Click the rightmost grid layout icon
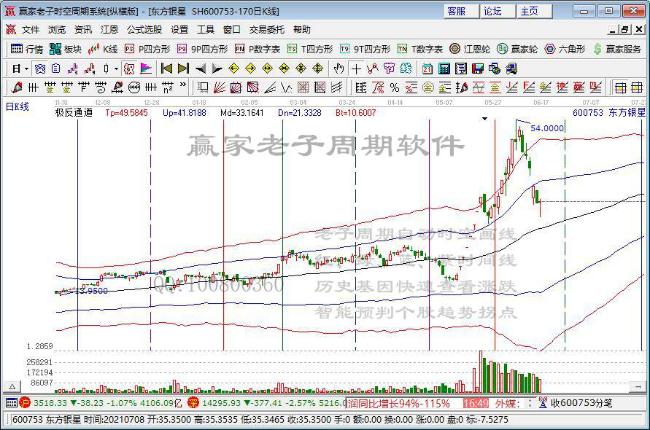Image resolution: width=650 pixels, height=430 pixels. 637,87
